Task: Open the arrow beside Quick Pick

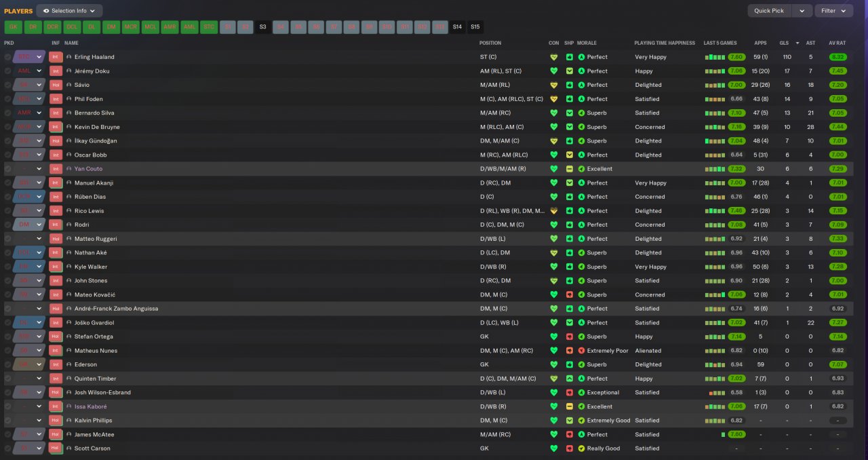Action: tap(802, 11)
